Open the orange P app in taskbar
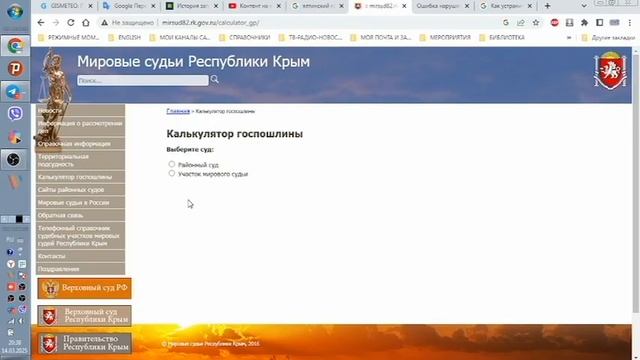The height and width of the screenshot is (360, 640). (15, 69)
